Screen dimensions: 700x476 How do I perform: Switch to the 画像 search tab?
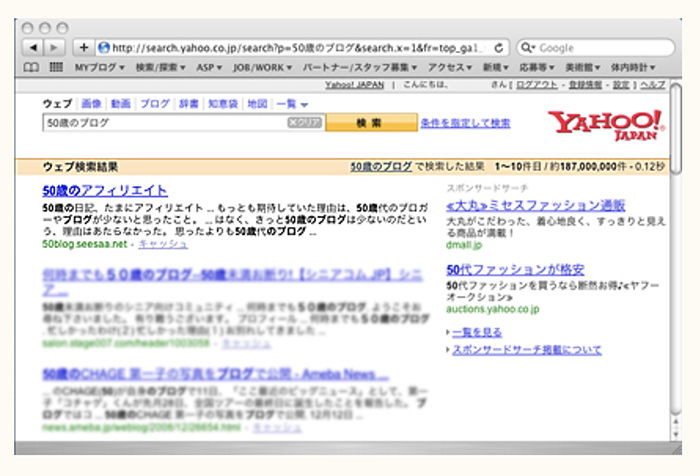tap(92, 104)
